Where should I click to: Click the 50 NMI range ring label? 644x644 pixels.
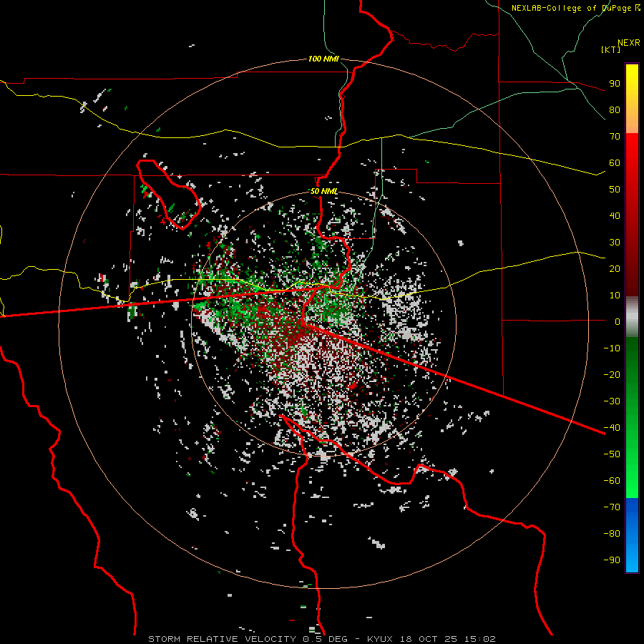323,191
